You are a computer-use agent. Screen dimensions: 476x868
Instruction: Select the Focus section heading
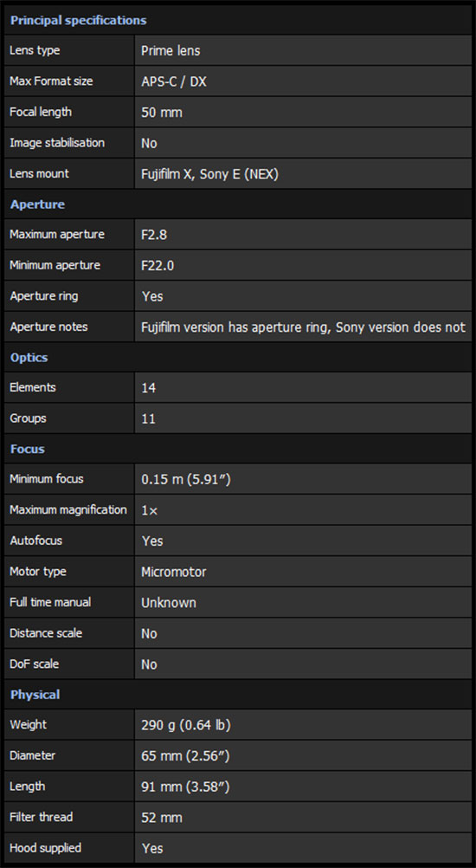tap(28, 449)
